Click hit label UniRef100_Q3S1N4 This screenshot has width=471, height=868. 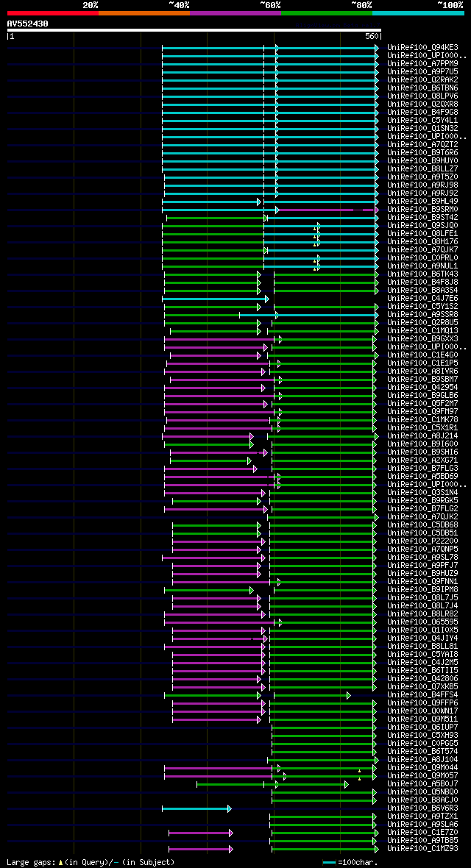(422, 492)
